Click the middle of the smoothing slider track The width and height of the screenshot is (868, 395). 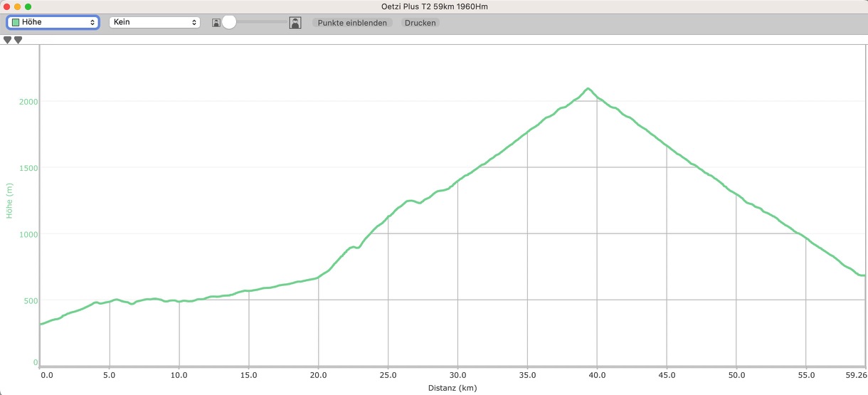pyautogui.click(x=256, y=23)
